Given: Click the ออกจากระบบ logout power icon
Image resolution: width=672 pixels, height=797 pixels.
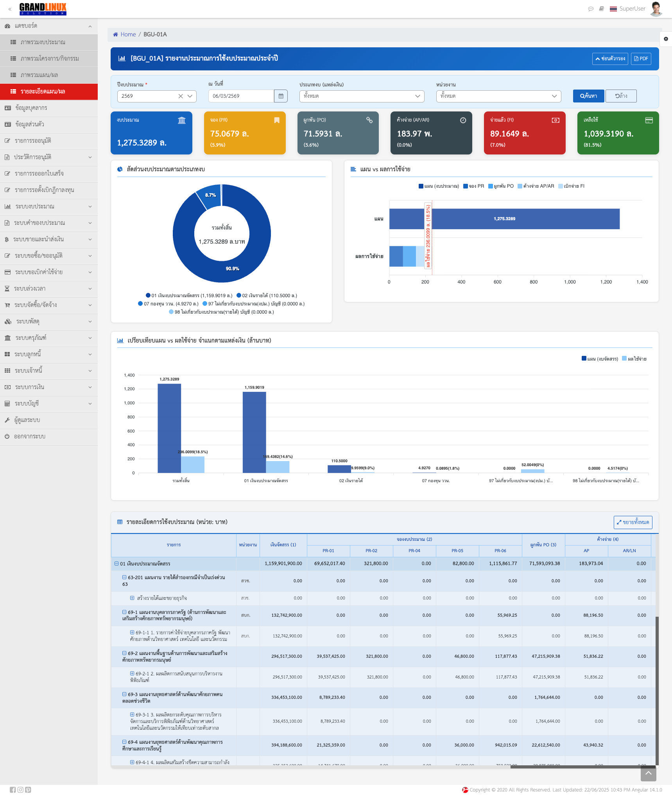Looking at the screenshot, I should click(7, 437).
